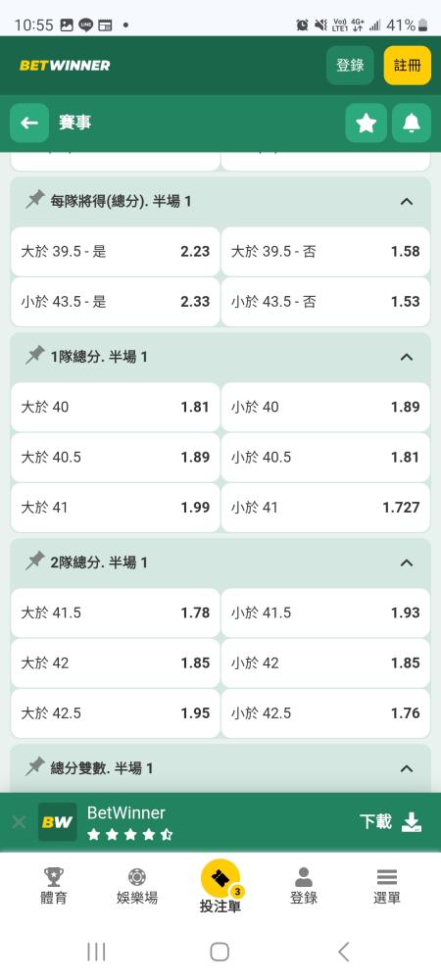Collapse the 2隊總分. 半場 1 section
The image size is (441, 980).
pos(407,563)
